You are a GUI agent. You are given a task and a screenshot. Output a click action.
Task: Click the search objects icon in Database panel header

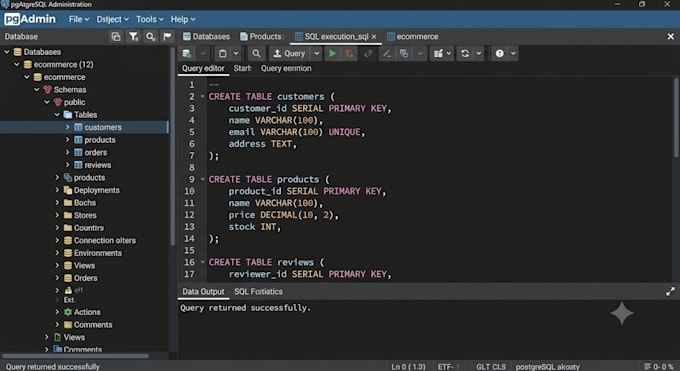[x=150, y=36]
